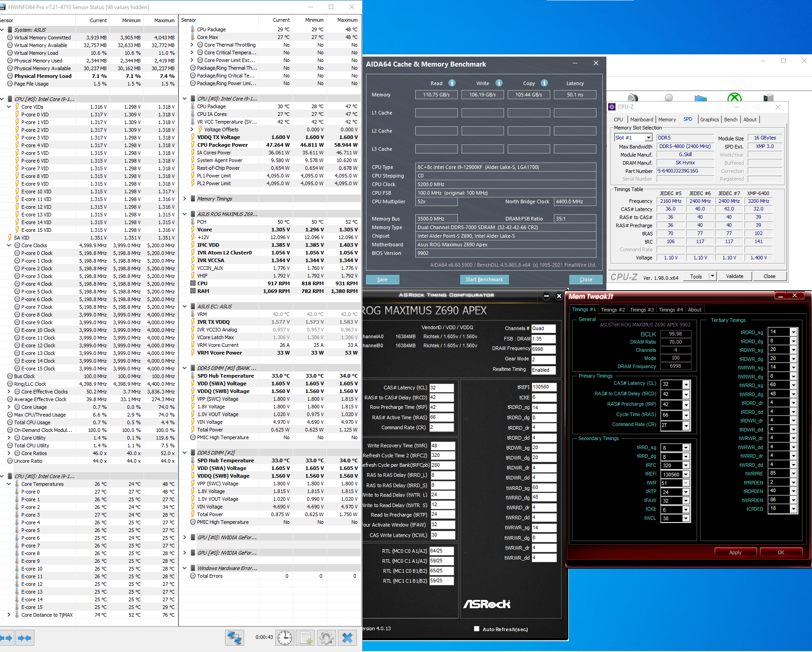Click the collapse-columns arrows icon in HWiNFO
This screenshot has width=812, height=652.
[x=24, y=638]
